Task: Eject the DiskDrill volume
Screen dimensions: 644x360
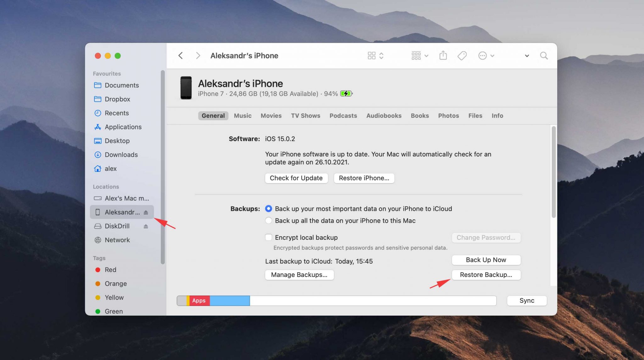Action: click(x=146, y=226)
